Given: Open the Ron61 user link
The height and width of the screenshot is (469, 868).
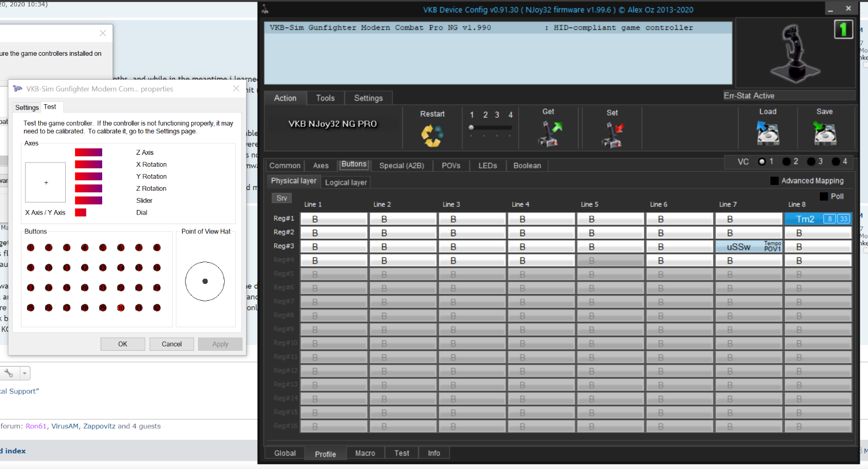Looking at the screenshot, I should (36, 426).
